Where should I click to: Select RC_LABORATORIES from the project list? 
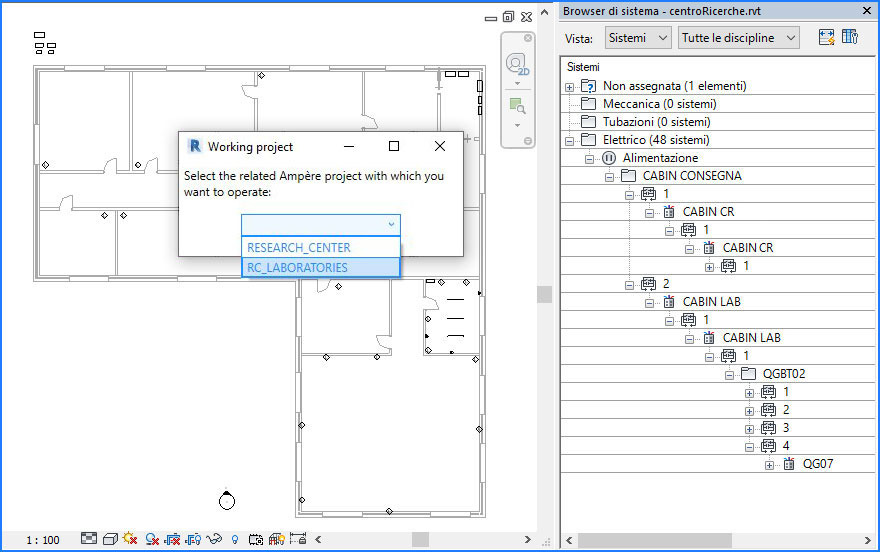point(320,268)
